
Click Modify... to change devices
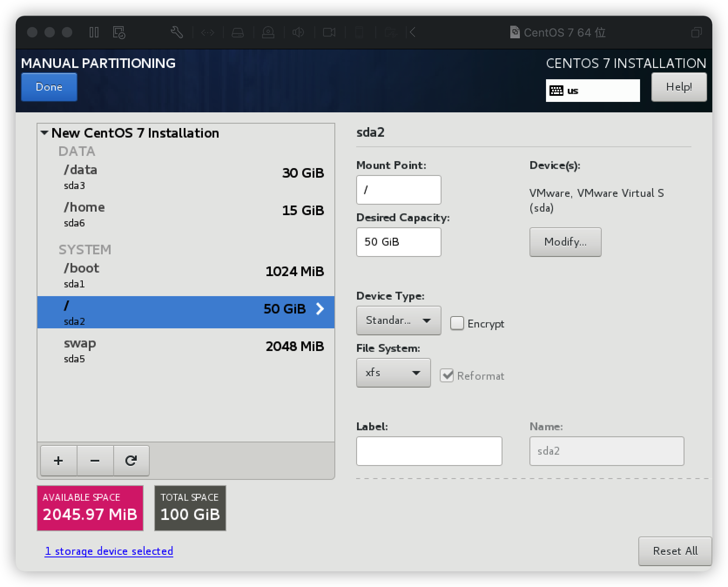565,242
